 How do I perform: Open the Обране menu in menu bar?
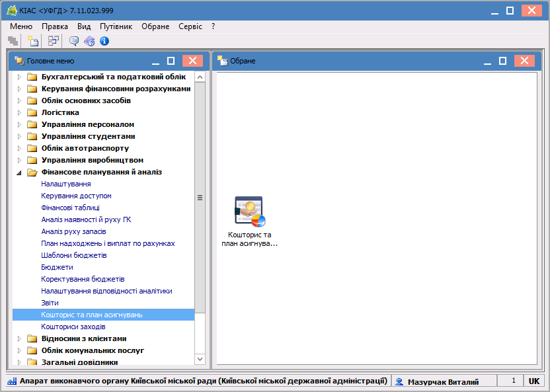click(x=155, y=26)
